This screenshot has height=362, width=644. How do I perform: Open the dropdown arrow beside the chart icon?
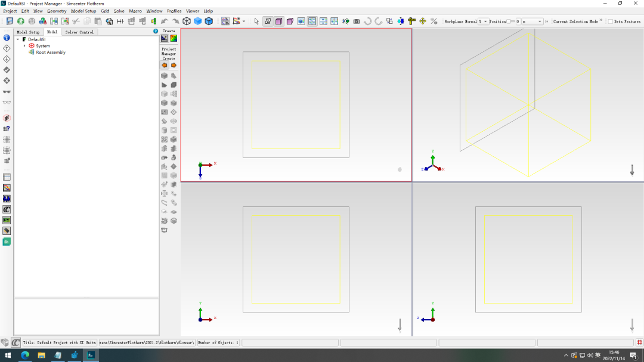click(x=244, y=21)
